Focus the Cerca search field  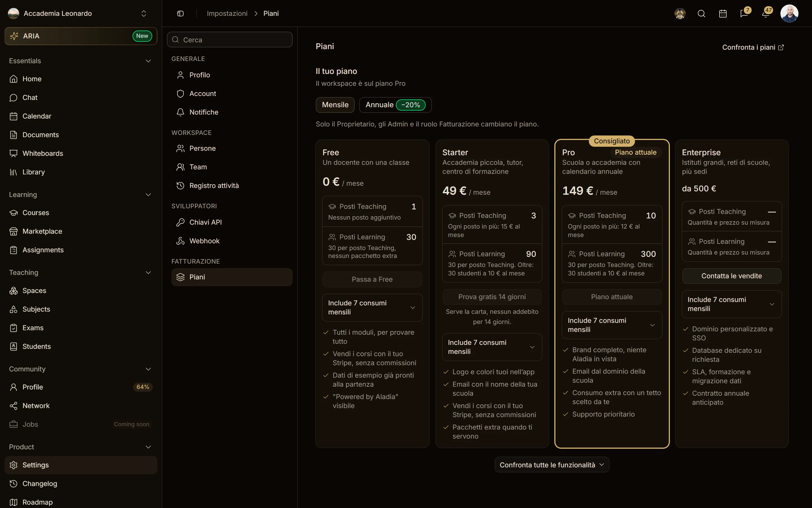pos(230,40)
